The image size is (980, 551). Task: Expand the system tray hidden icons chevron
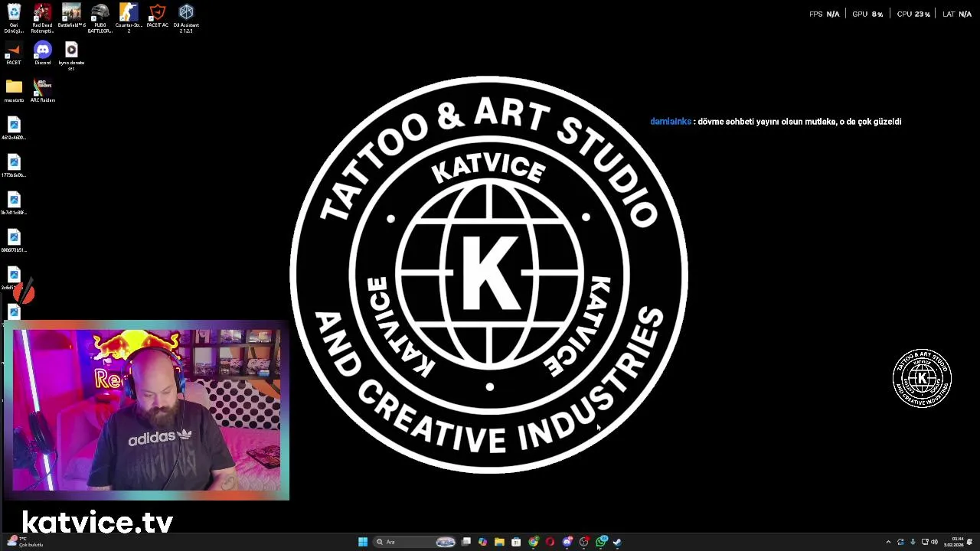tap(888, 542)
